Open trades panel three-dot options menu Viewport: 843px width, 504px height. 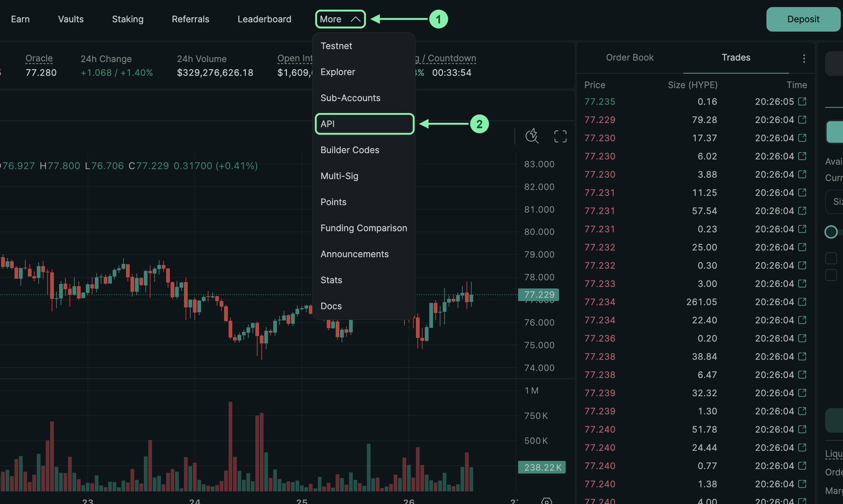point(804,58)
